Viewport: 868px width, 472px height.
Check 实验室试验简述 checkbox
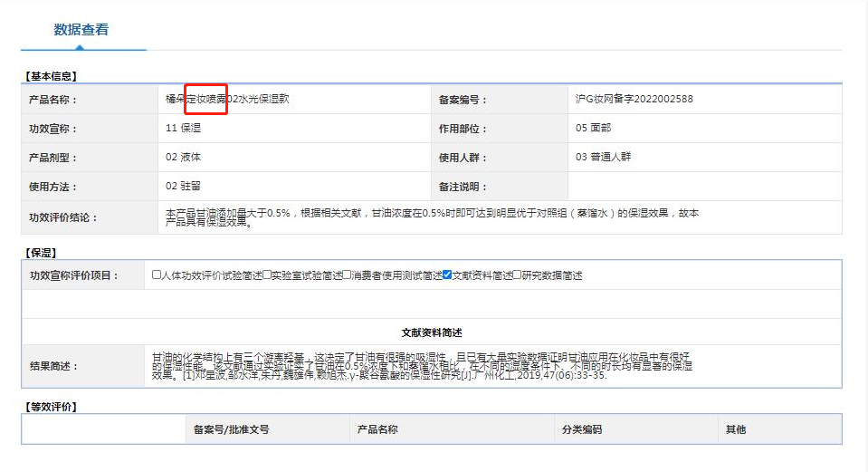click(267, 275)
